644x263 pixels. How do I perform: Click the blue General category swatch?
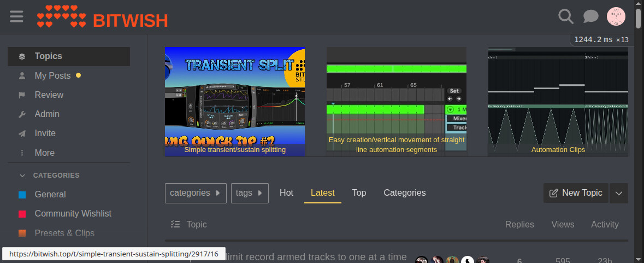point(22,195)
